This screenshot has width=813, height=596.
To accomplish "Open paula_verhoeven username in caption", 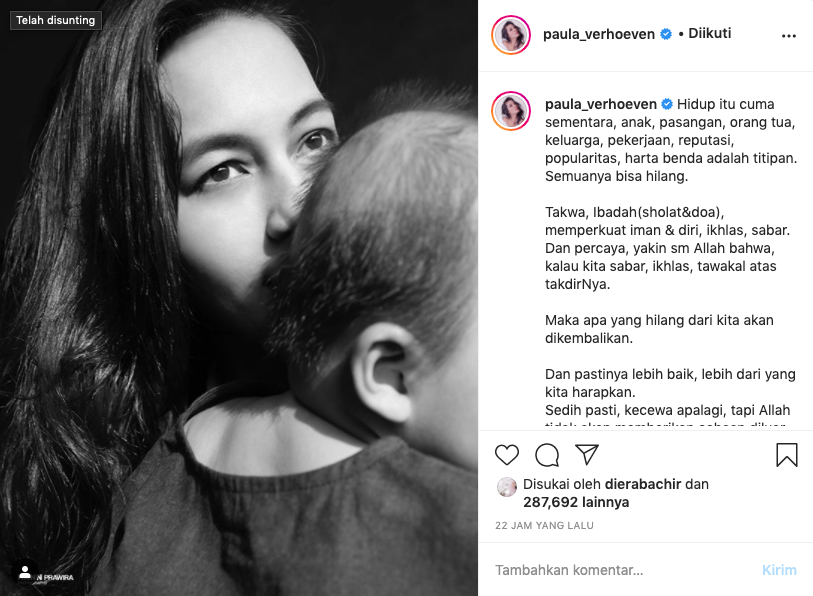I will coord(600,104).
